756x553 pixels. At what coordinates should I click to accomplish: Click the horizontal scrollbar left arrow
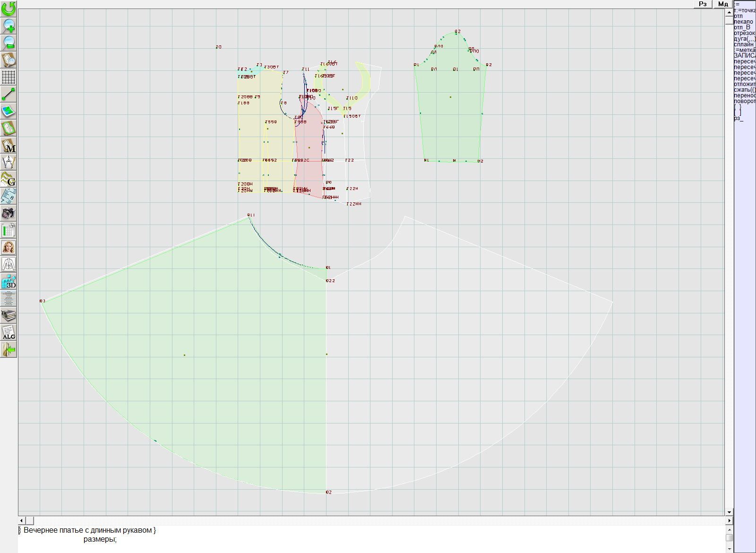click(22, 520)
